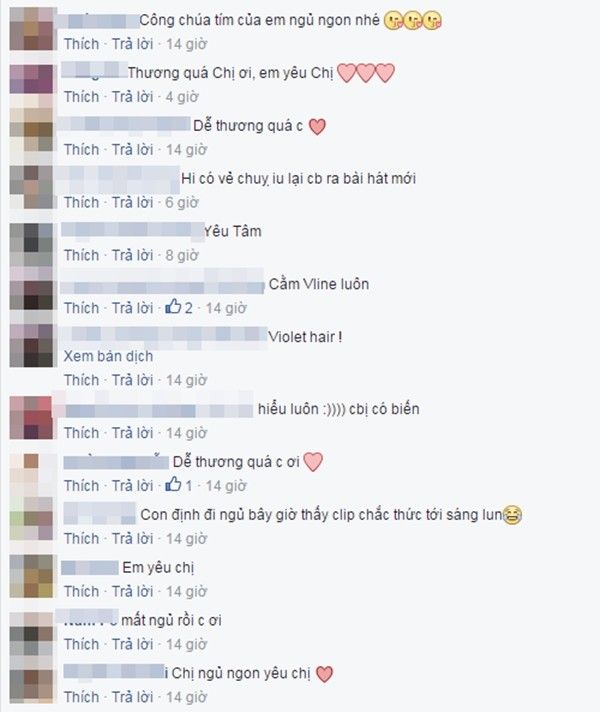Open avatar beside 'Em yêu chị' comment

pos(31,576)
